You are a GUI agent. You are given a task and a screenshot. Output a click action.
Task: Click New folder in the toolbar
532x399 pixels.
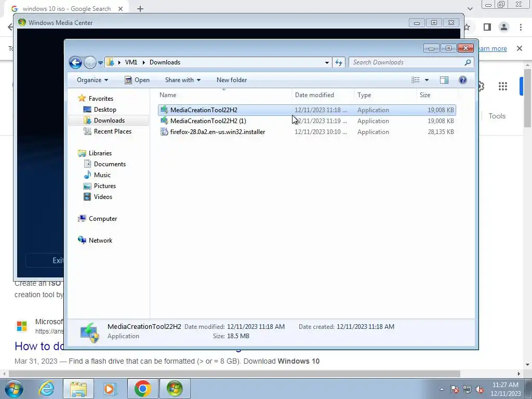(x=232, y=80)
